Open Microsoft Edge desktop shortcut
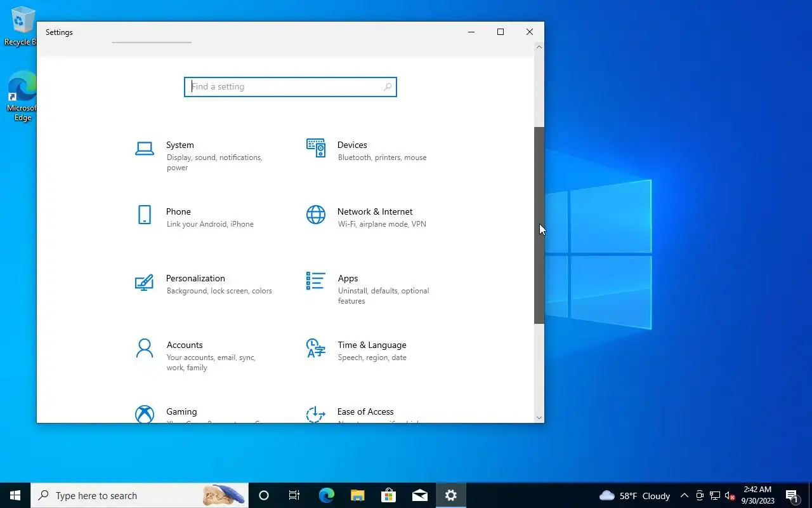 pos(22,96)
